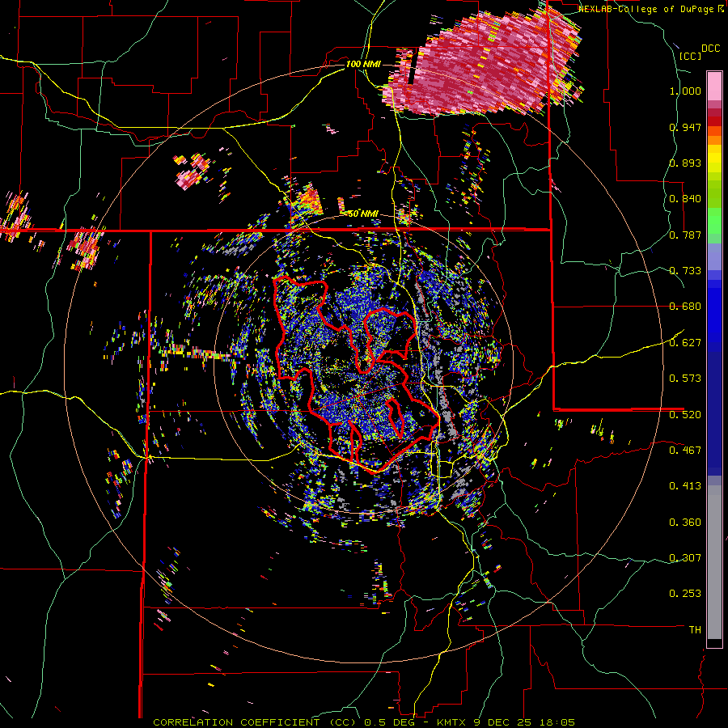The height and width of the screenshot is (728, 728).
Task: Click the 100 NMI range ring label
Action: pyautogui.click(x=363, y=64)
